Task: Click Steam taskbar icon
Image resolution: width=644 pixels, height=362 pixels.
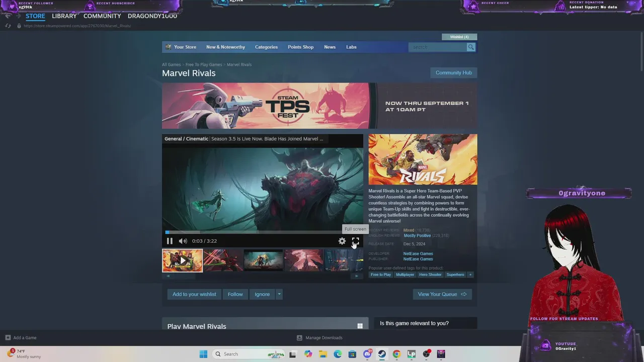Action: (x=382, y=354)
